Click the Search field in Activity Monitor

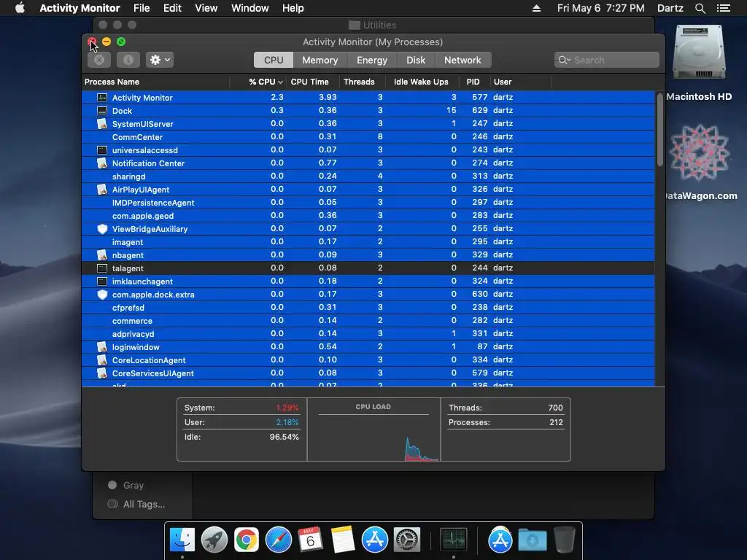[606, 60]
